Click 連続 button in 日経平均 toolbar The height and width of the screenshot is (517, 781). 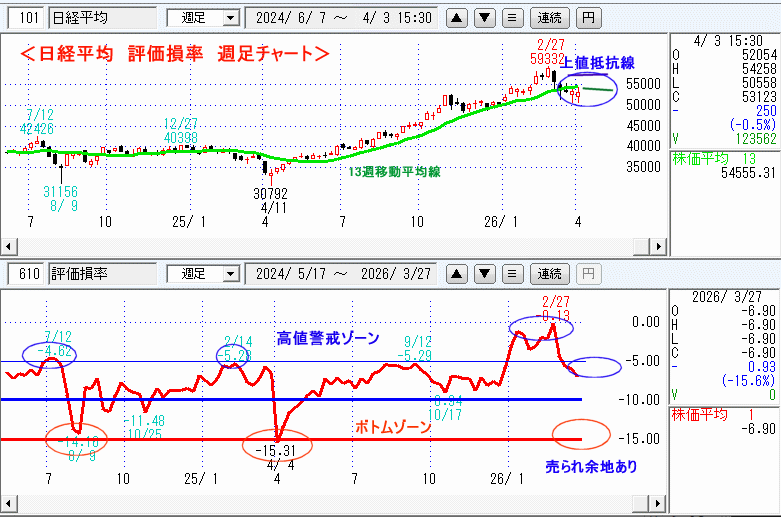[549, 18]
